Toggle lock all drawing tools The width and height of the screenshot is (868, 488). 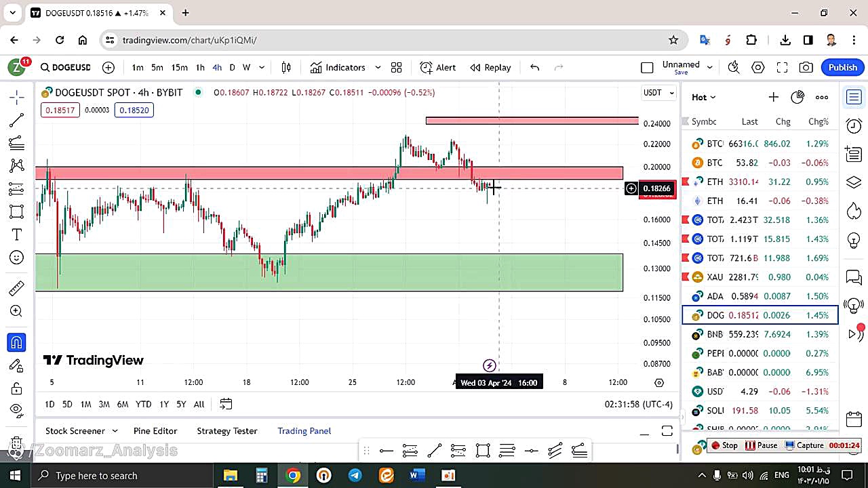tap(17, 388)
